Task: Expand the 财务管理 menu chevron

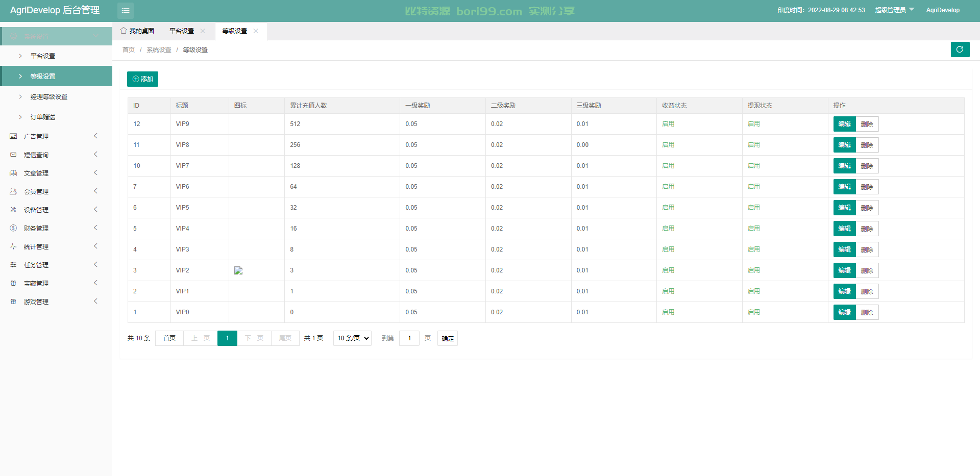Action: tap(95, 228)
